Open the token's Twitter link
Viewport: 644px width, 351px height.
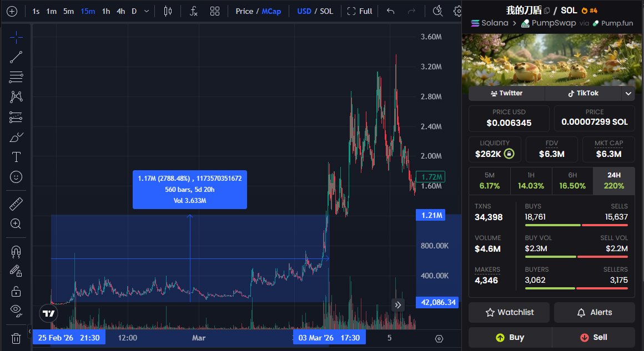506,94
